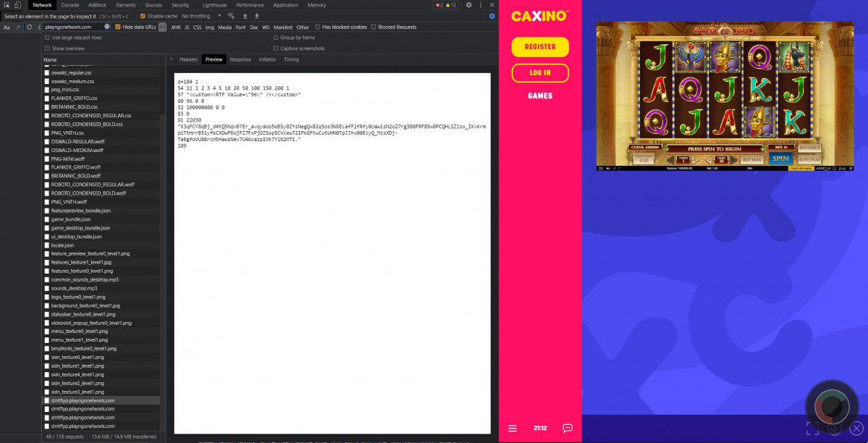
Task: Toggle the regex search icon
Action: click(17, 27)
